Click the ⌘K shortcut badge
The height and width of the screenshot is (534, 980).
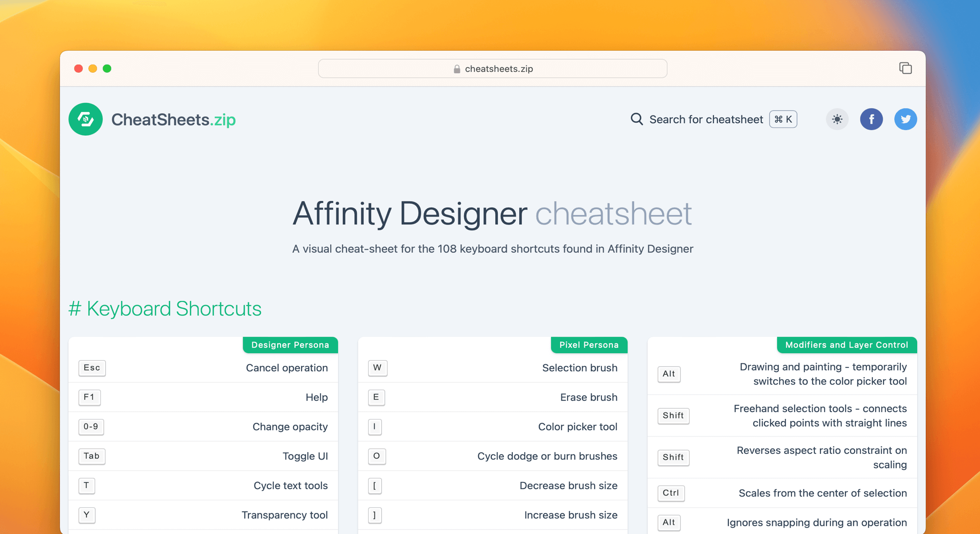783,119
